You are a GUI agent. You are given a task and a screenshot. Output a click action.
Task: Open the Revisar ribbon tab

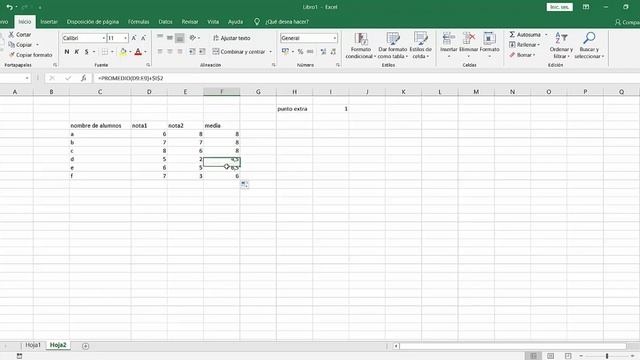point(190,22)
